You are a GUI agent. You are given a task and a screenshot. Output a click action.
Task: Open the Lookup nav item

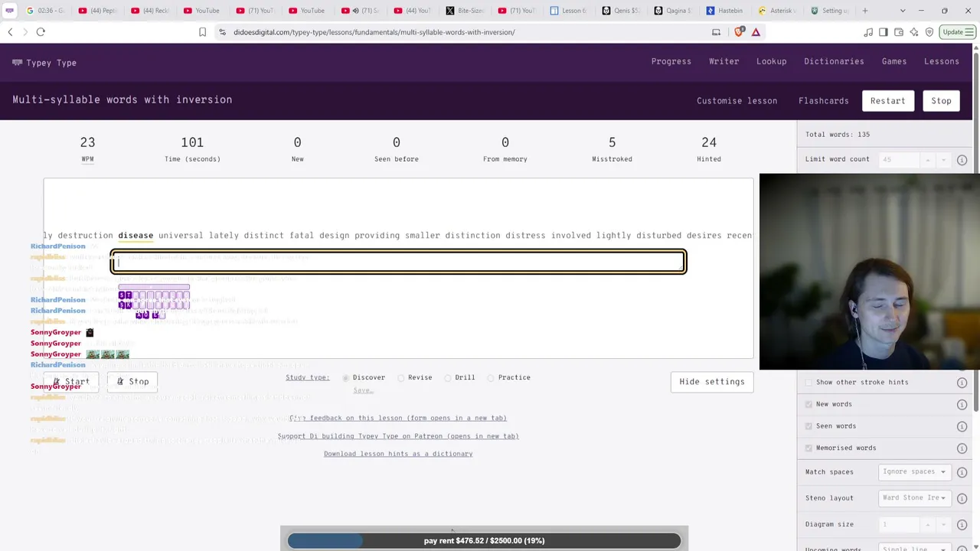click(x=772, y=61)
